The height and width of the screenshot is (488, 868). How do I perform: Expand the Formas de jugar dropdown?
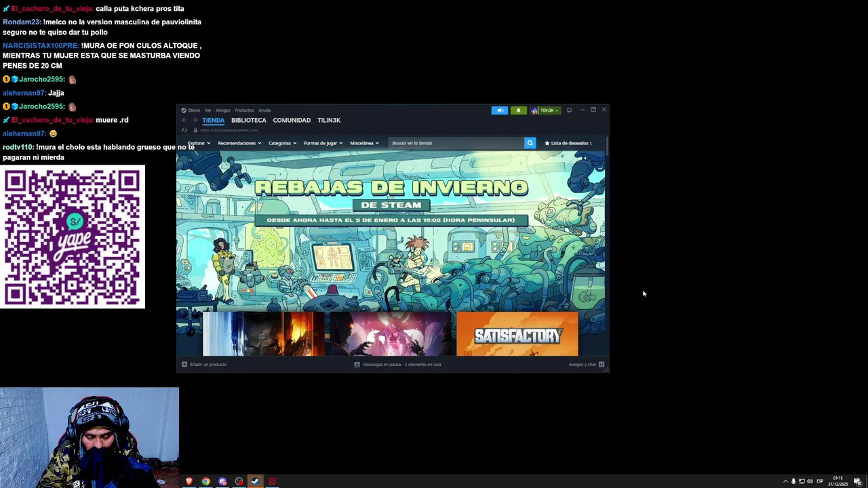click(x=323, y=143)
